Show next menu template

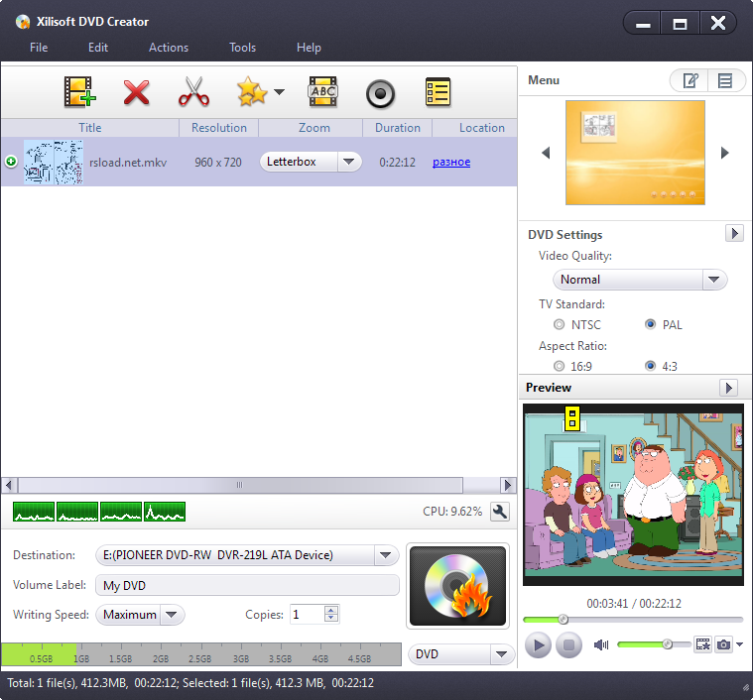725,153
